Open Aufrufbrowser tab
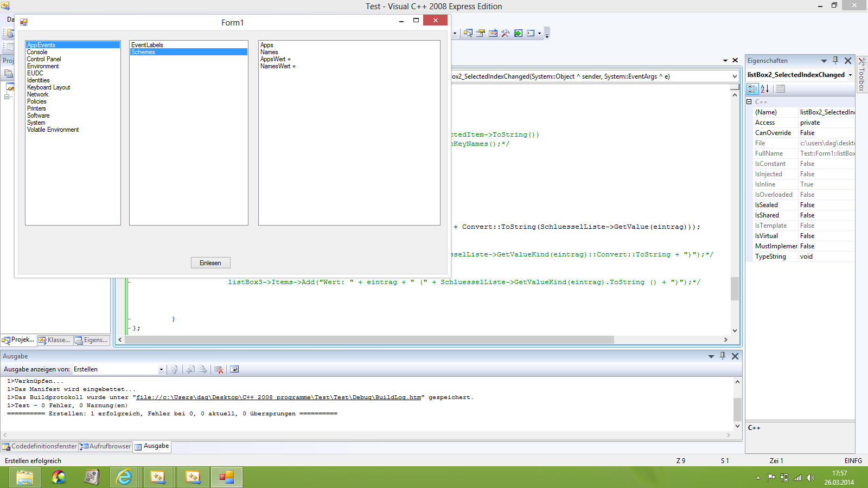This screenshot has height=488, width=868. [106, 446]
